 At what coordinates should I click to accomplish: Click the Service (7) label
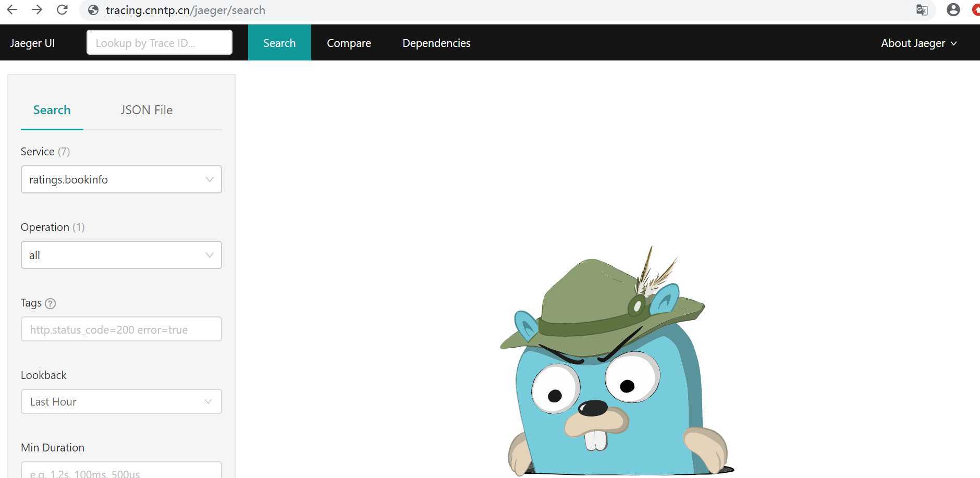[45, 151]
